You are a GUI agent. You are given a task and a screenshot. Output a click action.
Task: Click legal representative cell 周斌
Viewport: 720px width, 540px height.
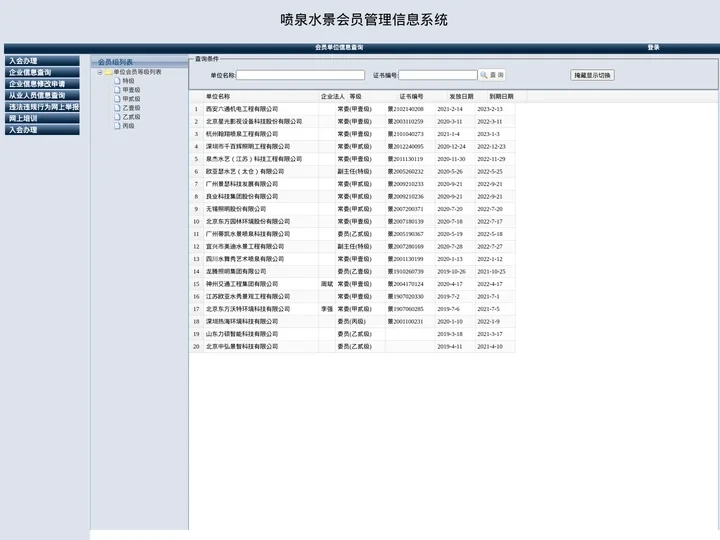pos(327,284)
